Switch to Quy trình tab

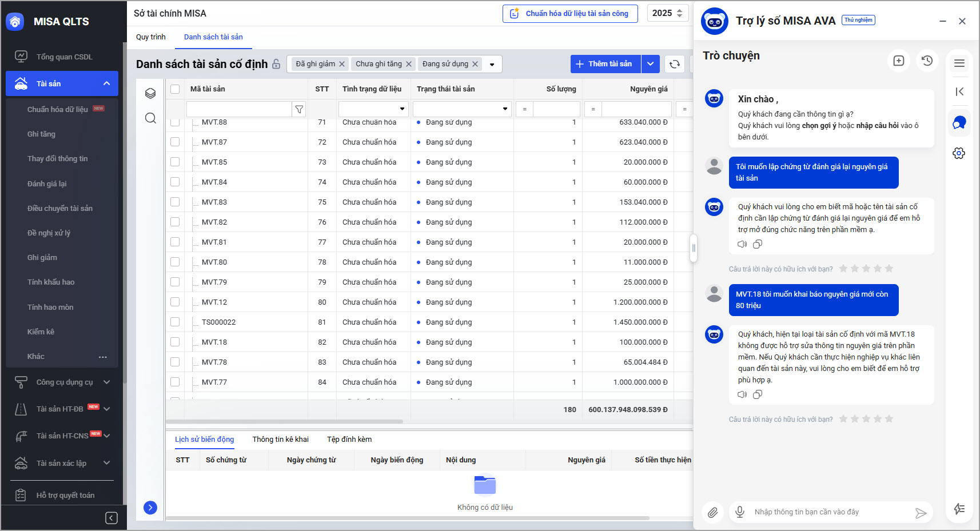point(151,37)
